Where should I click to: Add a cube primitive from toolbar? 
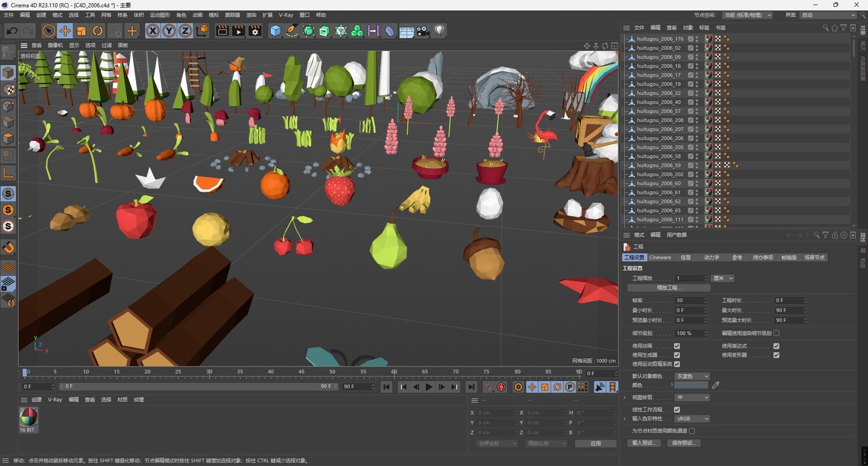pyautogui.click(x=275, y=31)
